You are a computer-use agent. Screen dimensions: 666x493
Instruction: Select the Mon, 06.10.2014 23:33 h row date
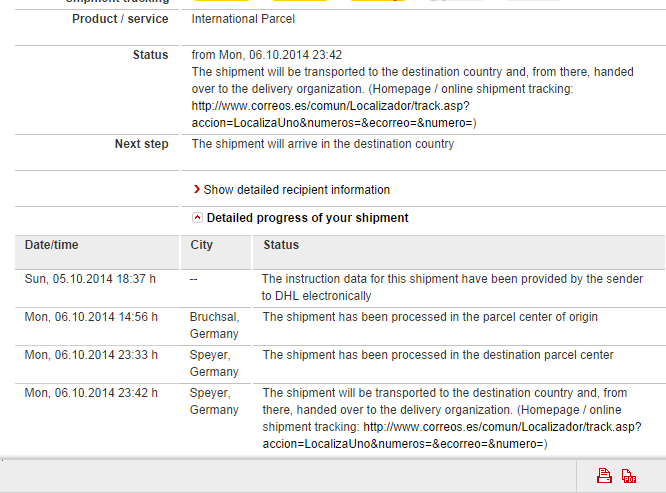point(91,355)
